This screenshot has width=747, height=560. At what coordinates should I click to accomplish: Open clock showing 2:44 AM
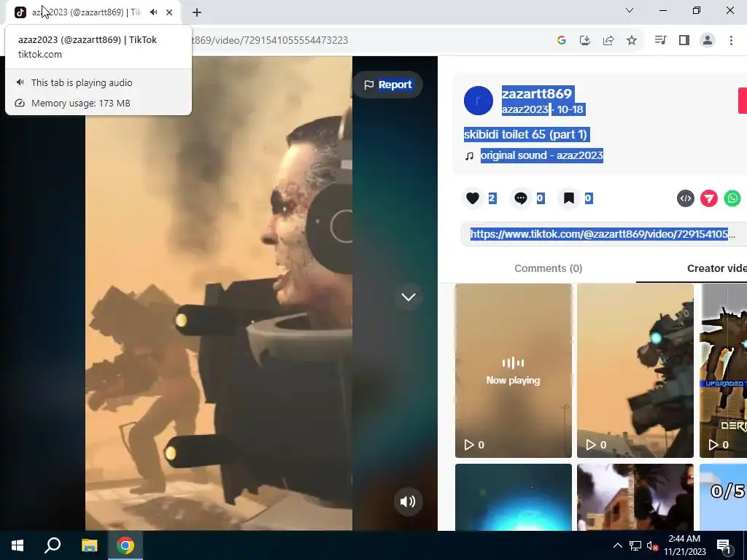click(684, 545)
